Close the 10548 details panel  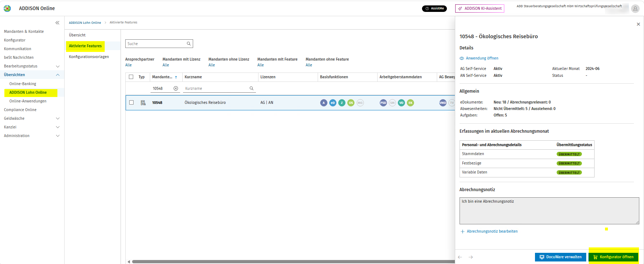[x=638, y=24]
